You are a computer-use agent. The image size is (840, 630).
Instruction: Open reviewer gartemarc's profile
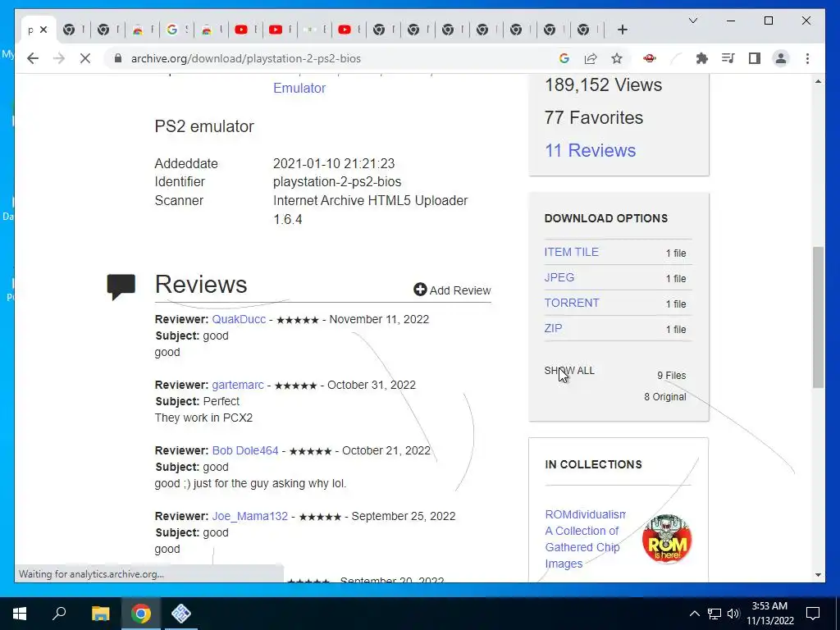click(237, 385)
